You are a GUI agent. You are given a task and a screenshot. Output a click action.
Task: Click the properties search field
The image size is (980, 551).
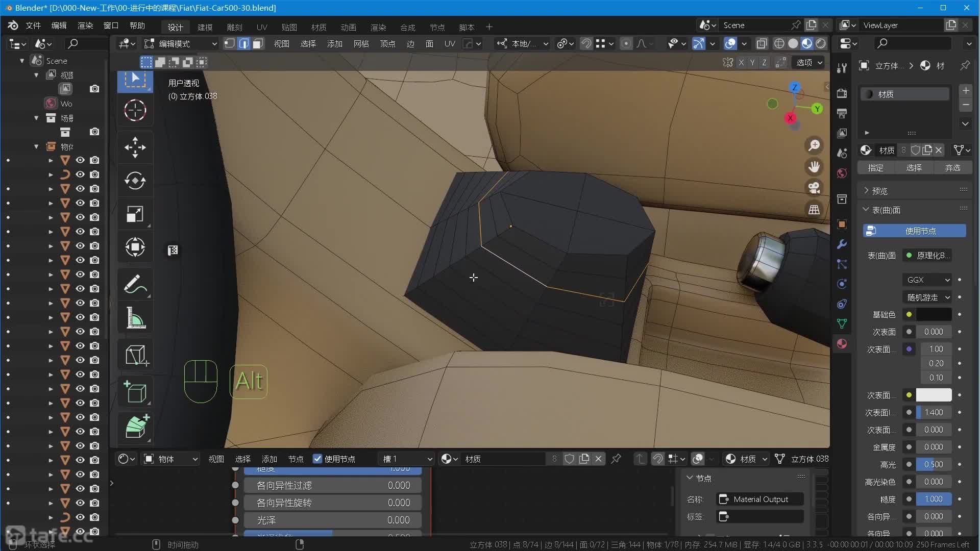pos(913,44)
